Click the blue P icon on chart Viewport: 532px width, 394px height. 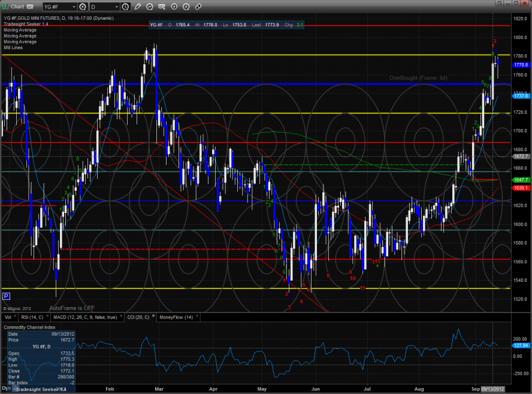[6, 296]
